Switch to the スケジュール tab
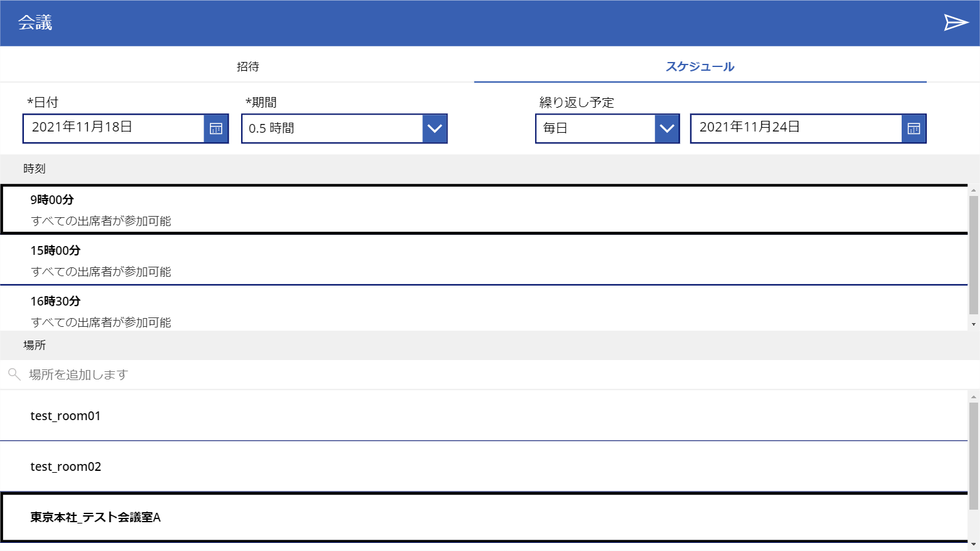Viewport: 980px width, 551px height. click(x=700, y=66)
